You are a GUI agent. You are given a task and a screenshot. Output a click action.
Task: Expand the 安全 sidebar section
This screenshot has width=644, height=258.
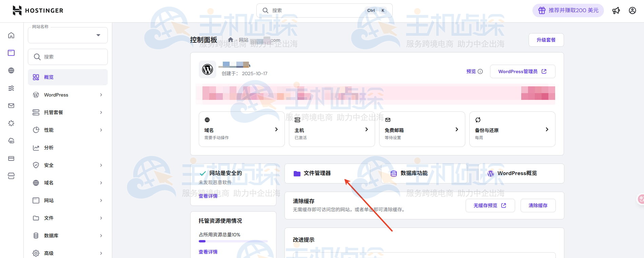(68, 165)
